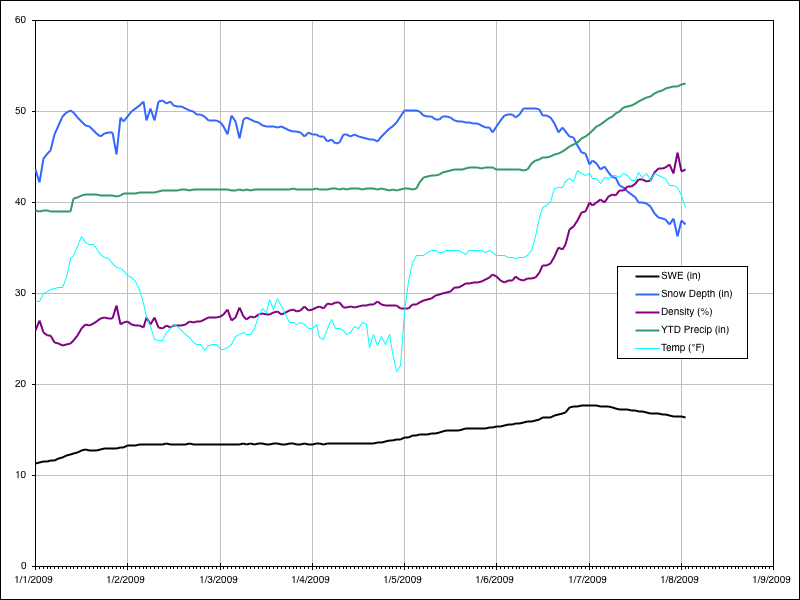Click the y-axis value 30
The image size is (800, 600).
pos(21,293)
